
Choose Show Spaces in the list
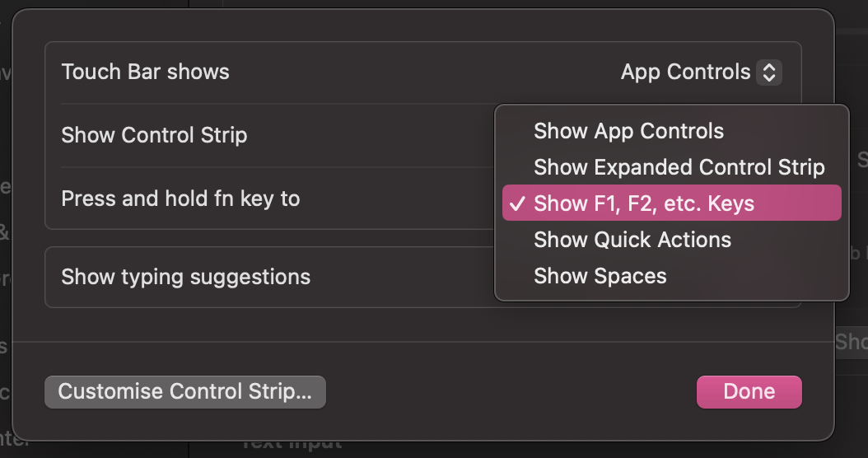point(600,276)
